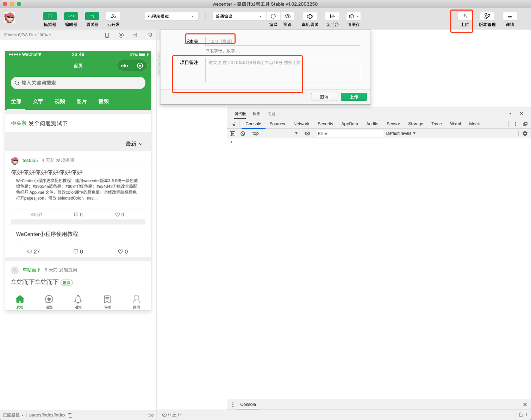Viewport: 531px width, 420px height.
Task: Select the 图片 category tab
Action: 82,101
